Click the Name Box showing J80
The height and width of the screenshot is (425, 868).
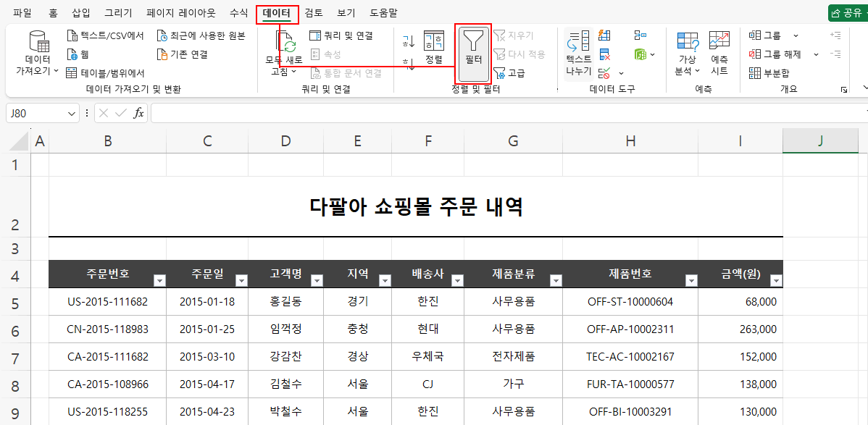tap(37, 113)
